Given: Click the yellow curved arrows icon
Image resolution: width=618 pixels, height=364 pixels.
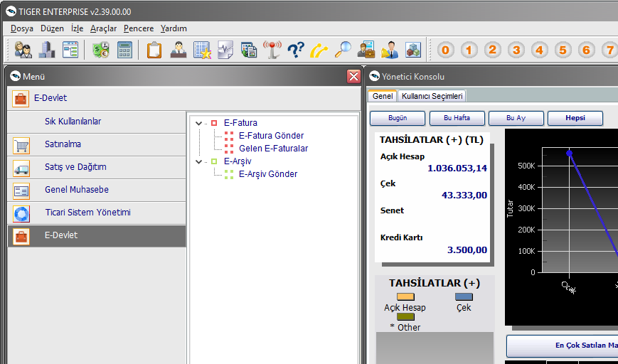Looking at the screenshot, I should [x=319, y=50].
